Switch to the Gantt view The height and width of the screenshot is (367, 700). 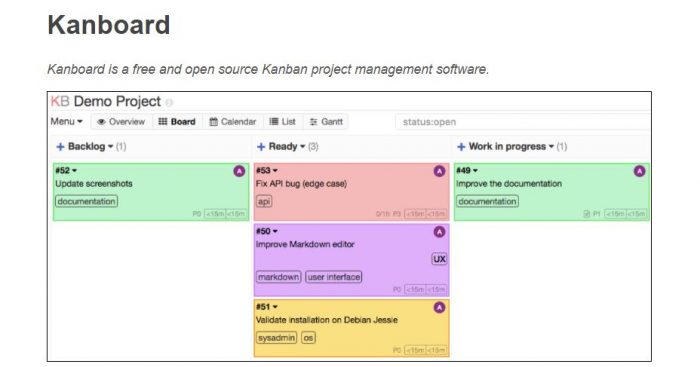[326, 121]
